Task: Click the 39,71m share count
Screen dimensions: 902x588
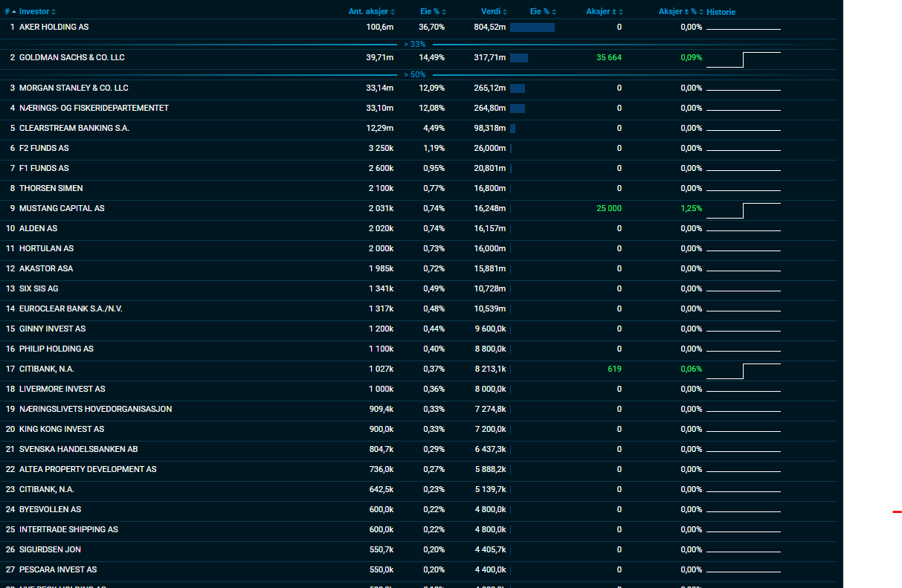Action: tap(380, 57)
